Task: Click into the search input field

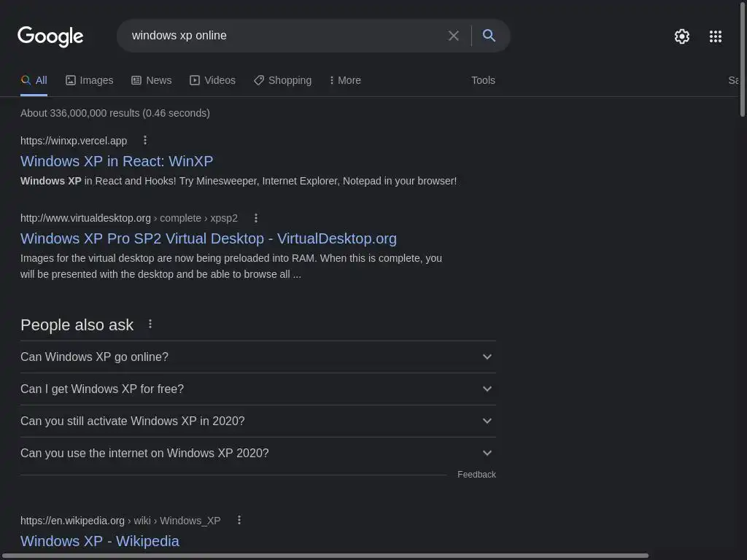Action: point(285,36)
